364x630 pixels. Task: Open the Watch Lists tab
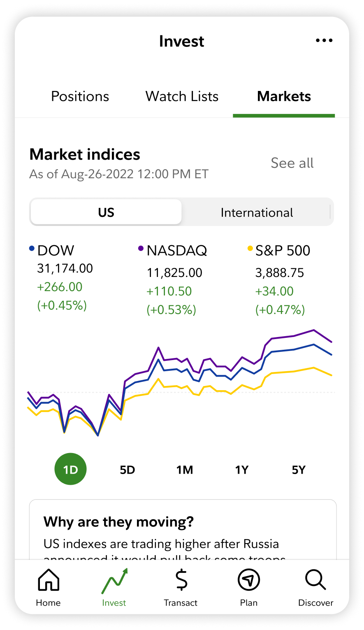pyautogui.click(x=182, y=96)
